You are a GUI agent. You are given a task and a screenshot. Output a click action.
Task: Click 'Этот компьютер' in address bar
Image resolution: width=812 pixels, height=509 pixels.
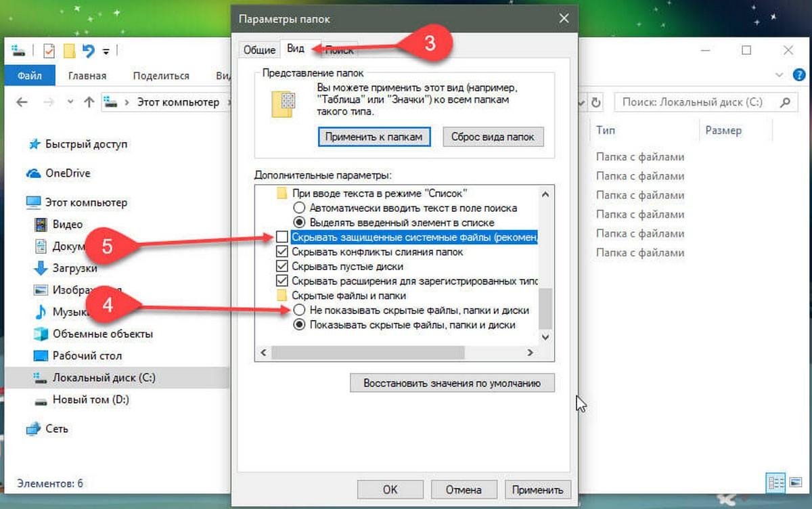pyautogui.click(x=179, y=102)
